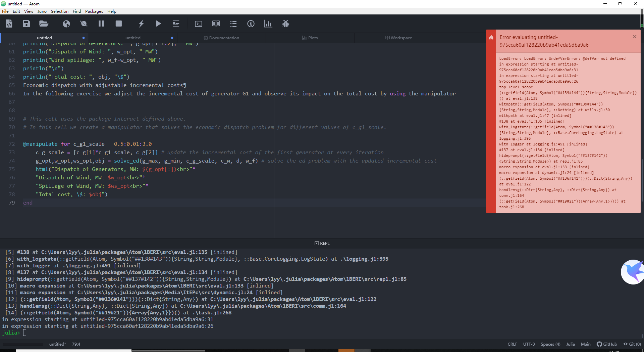Click the red flame error icon

(x=491, y=37)
